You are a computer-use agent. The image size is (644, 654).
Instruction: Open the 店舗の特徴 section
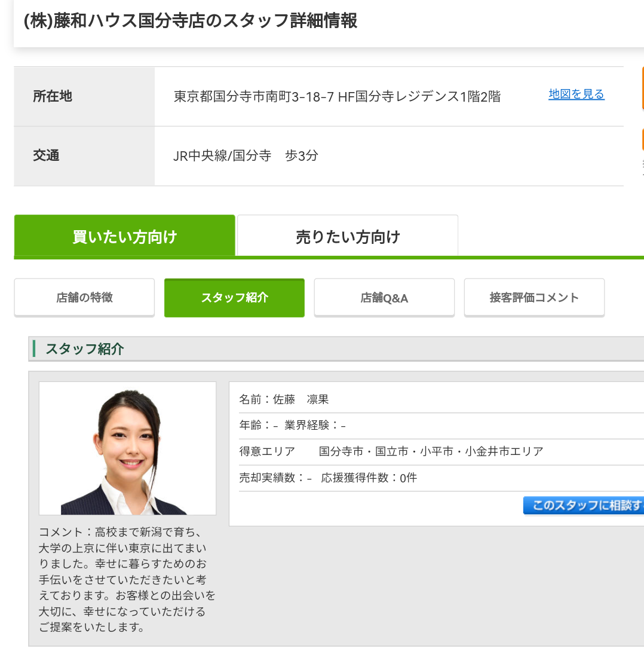tap(84, 297)
